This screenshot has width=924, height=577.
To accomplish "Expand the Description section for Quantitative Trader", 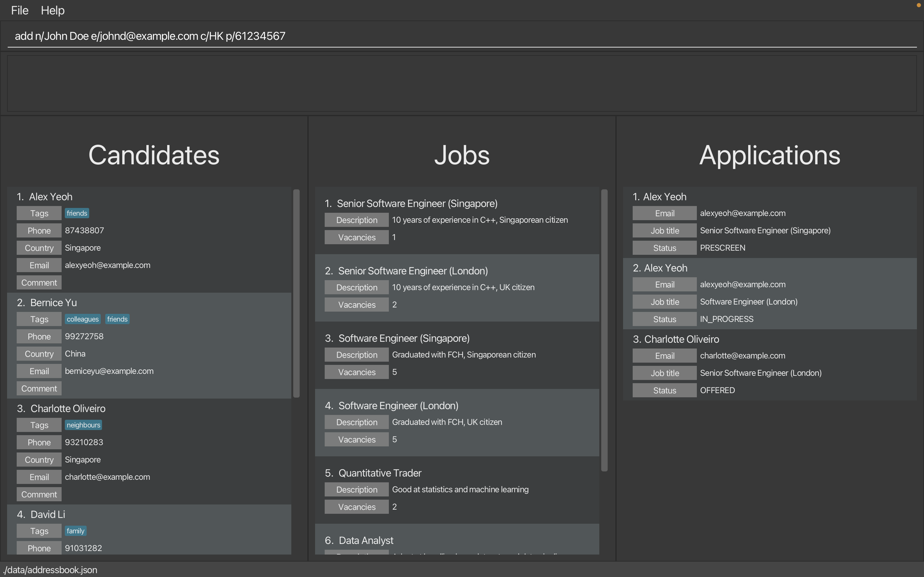I will [x=357, y=489].
